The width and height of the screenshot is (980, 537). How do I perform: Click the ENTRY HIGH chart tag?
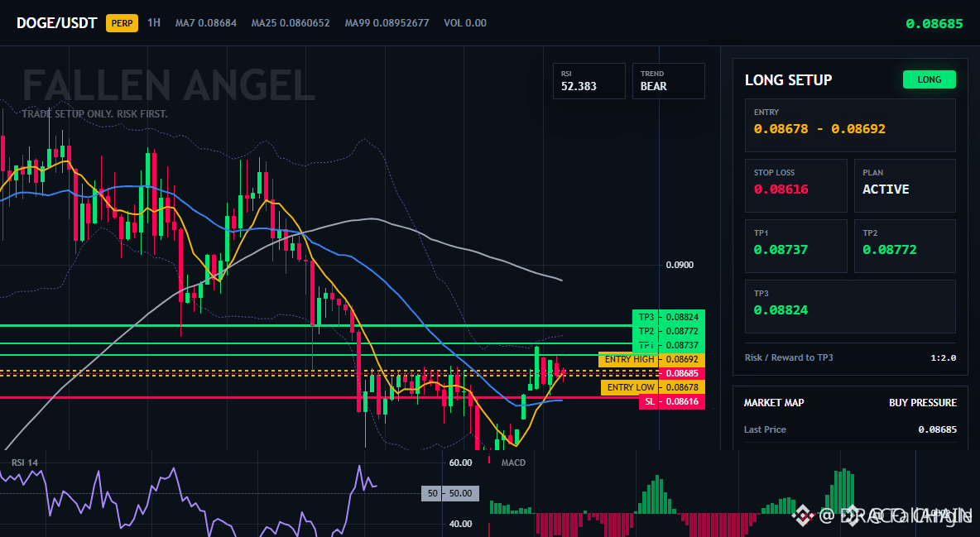point(652,359)
